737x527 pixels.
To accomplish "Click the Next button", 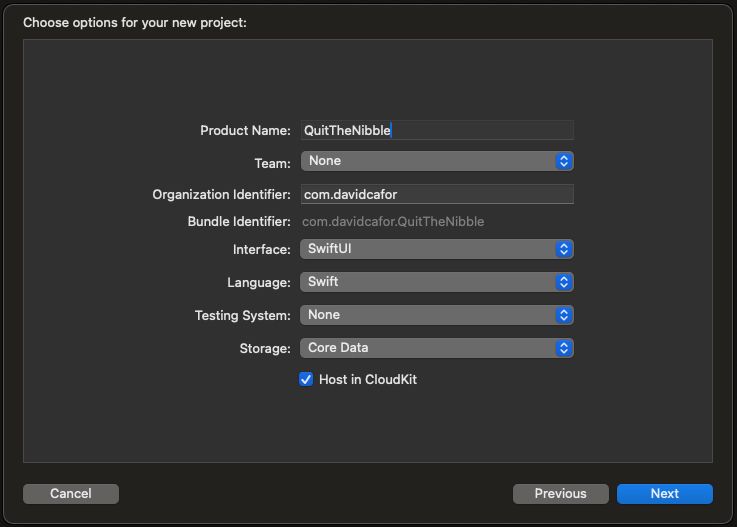I will click(664, 493).
